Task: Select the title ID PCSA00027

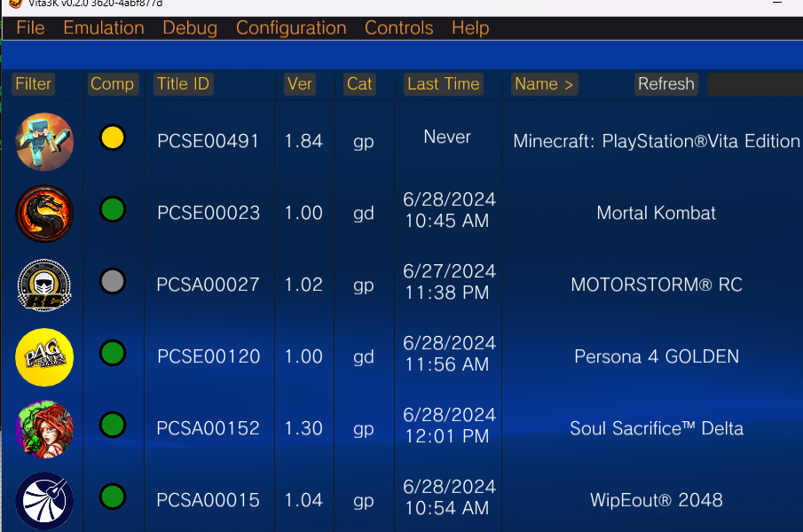Action: pyautogui.click(x=208, y=285)
